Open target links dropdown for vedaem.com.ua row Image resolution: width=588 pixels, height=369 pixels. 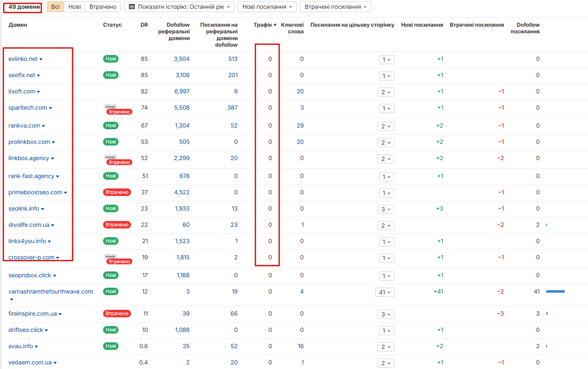coord(386,363)
